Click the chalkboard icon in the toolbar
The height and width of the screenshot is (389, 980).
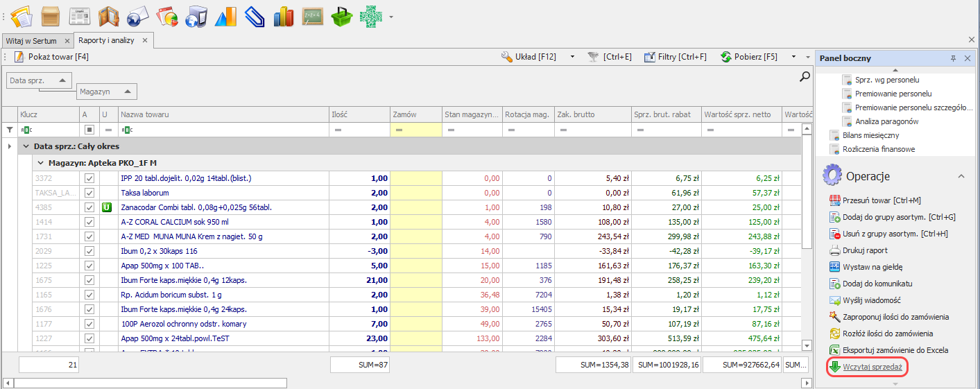click(x=313, y=16)
